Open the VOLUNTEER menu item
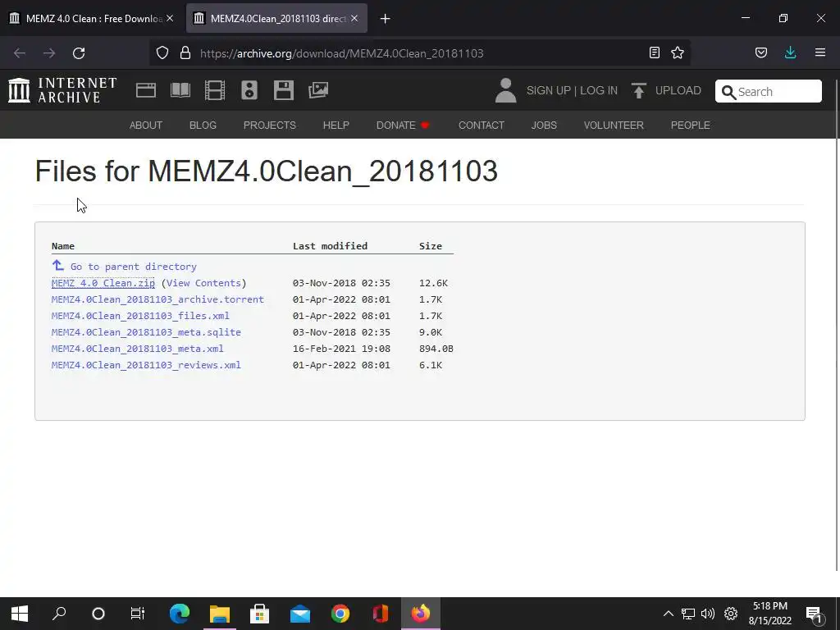 (614, 125)
